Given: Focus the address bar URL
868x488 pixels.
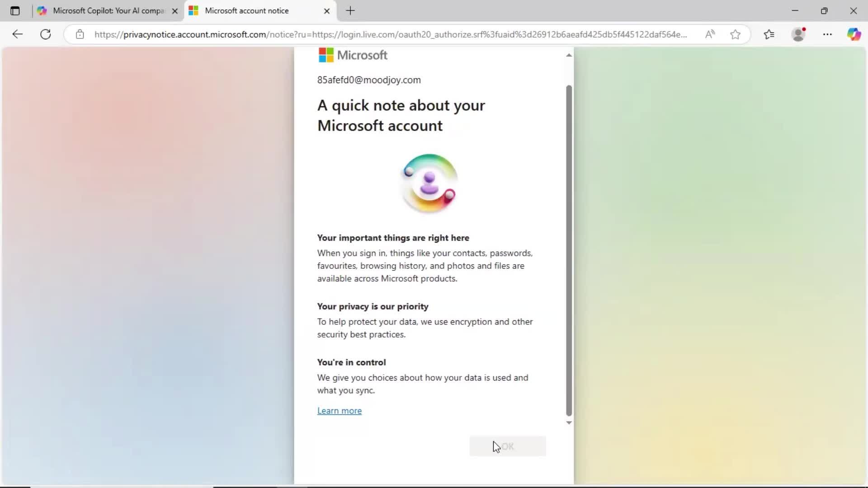Looking at the screenshot, I should (x=391, y=34).
